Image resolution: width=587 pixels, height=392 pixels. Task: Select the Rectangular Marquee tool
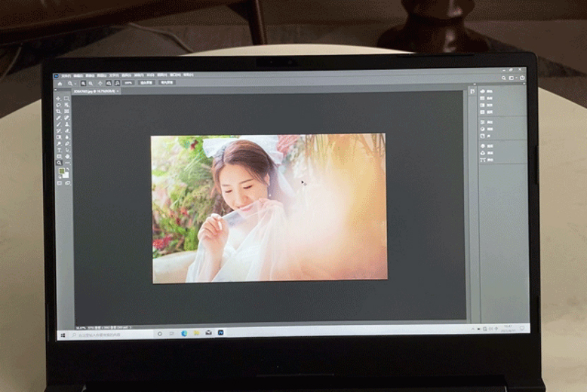66,98
